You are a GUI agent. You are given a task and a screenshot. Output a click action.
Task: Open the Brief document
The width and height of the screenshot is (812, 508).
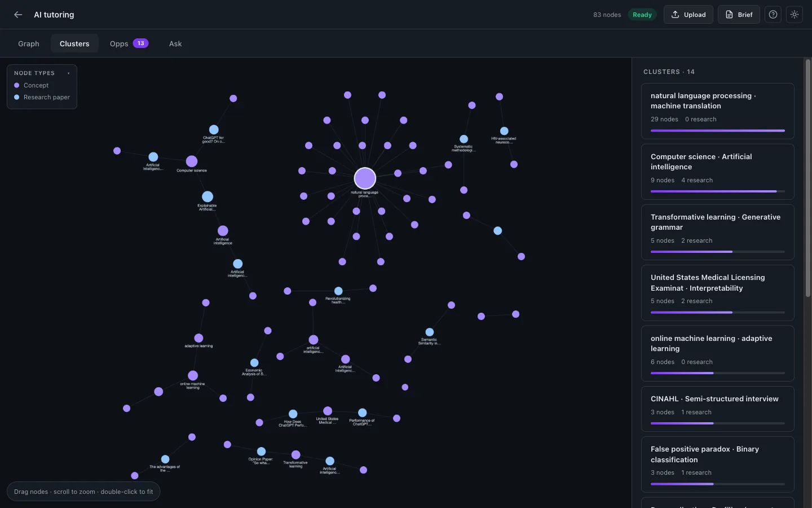click(x=739, y=15)
